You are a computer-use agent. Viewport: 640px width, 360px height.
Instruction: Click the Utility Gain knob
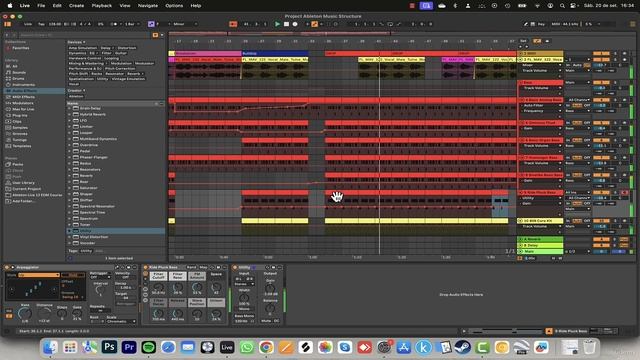point(270,287)
